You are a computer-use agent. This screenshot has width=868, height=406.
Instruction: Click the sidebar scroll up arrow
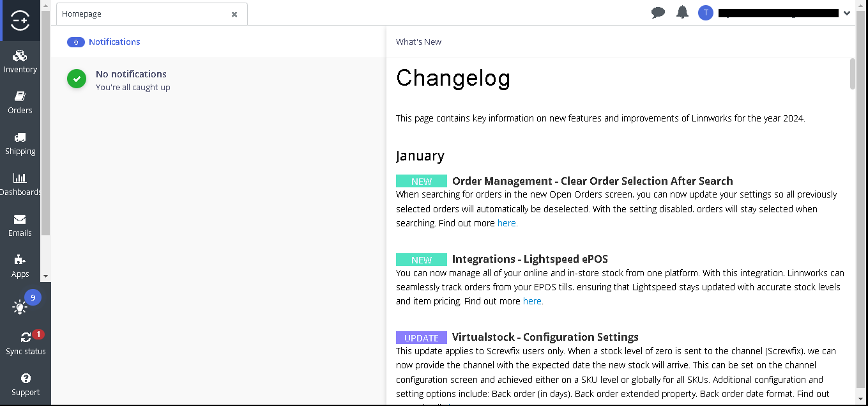pos(45,4)
